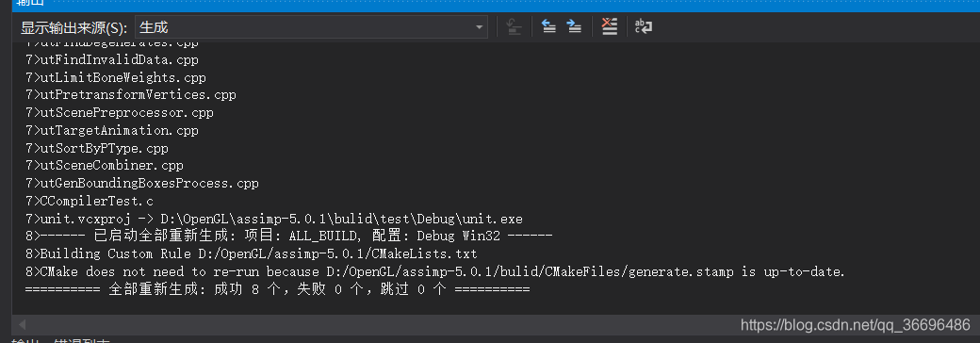Click the 全部重新生成 success summary line
Screen dimensions: 980x343
pyautogui.click(x=277, y=290)
